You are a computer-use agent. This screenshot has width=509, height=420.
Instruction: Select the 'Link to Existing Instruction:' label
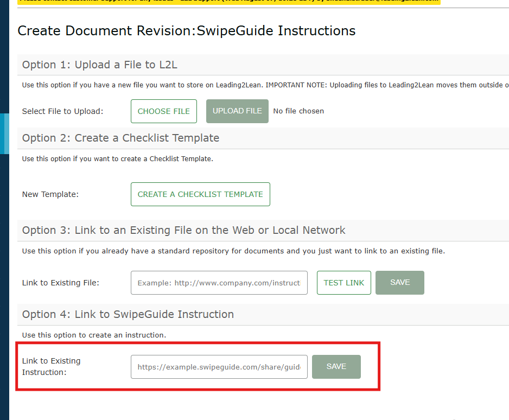[x=52, y=367]
